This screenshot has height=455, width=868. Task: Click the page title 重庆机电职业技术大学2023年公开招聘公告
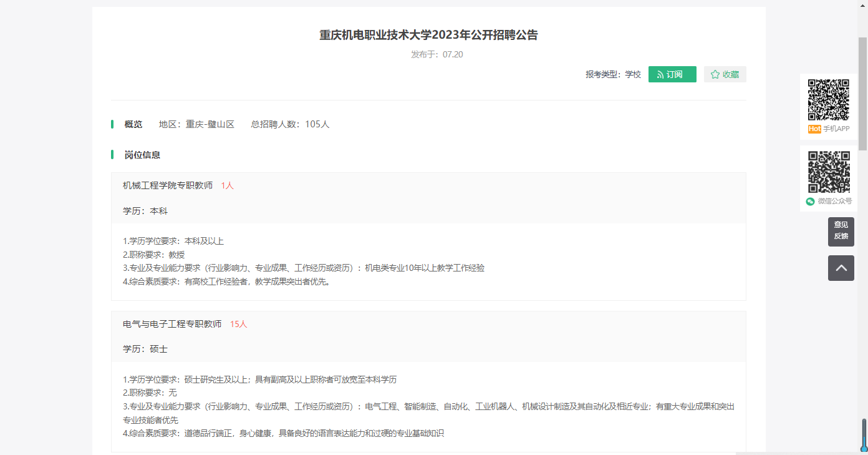pyautogui.click(x=429, y=35)
